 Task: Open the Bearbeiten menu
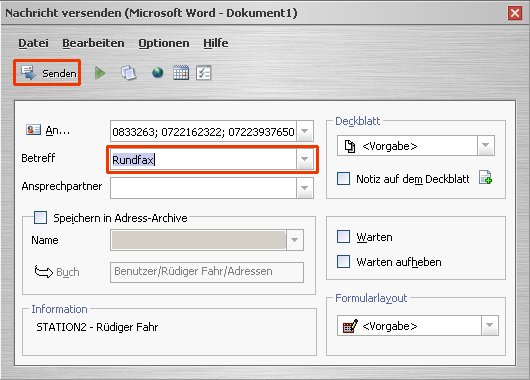coord(93,43)
